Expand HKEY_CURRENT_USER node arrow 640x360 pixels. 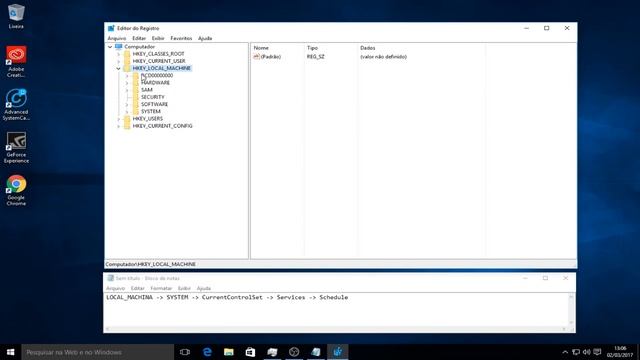point(118,61)
